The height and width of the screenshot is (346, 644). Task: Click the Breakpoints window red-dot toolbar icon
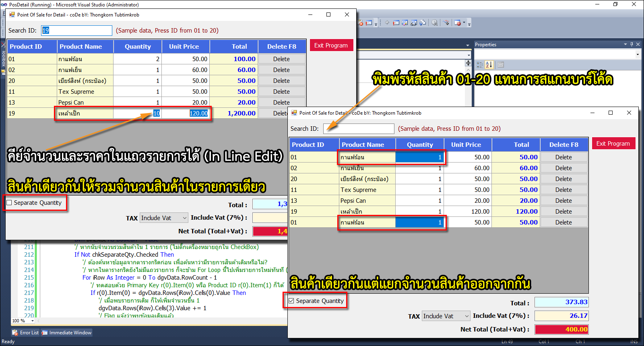tap(458, 23)
